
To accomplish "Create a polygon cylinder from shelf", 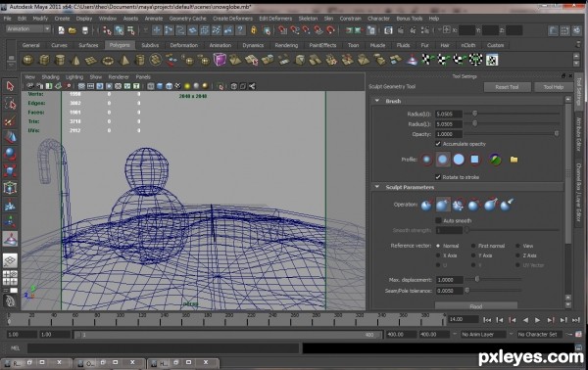I will (x=60, y=60).
